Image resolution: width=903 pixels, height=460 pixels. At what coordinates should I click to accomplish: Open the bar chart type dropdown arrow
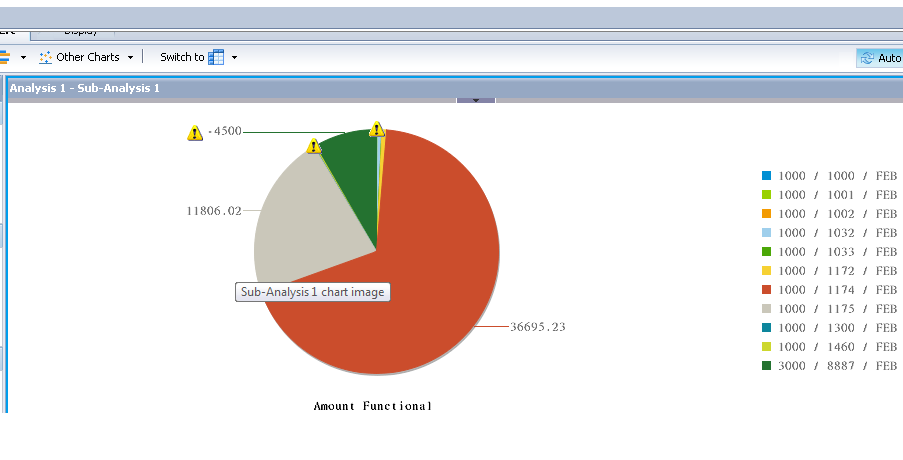tap(23, 58)
